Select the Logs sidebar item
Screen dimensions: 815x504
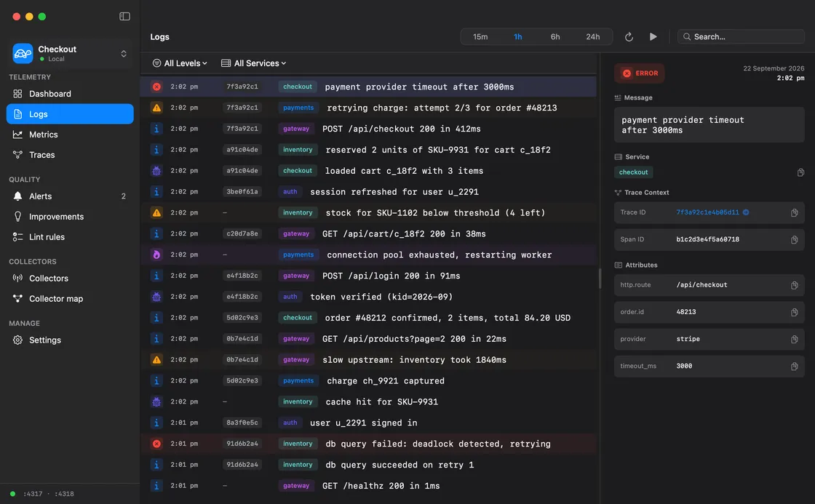click(70, 113)
